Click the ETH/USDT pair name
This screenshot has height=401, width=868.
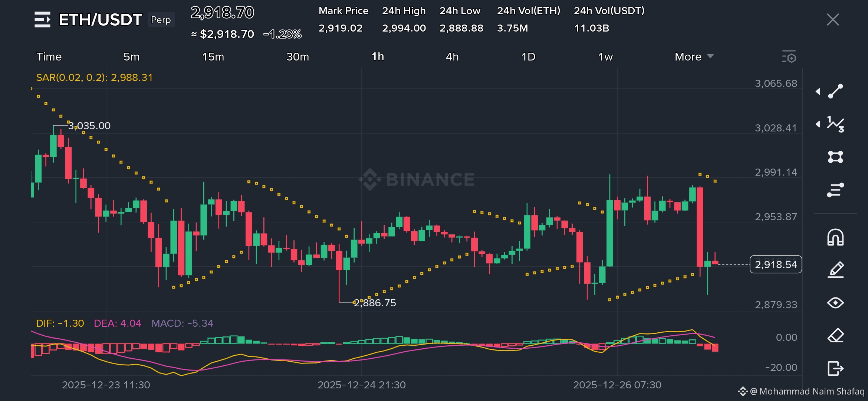[100, 19]
